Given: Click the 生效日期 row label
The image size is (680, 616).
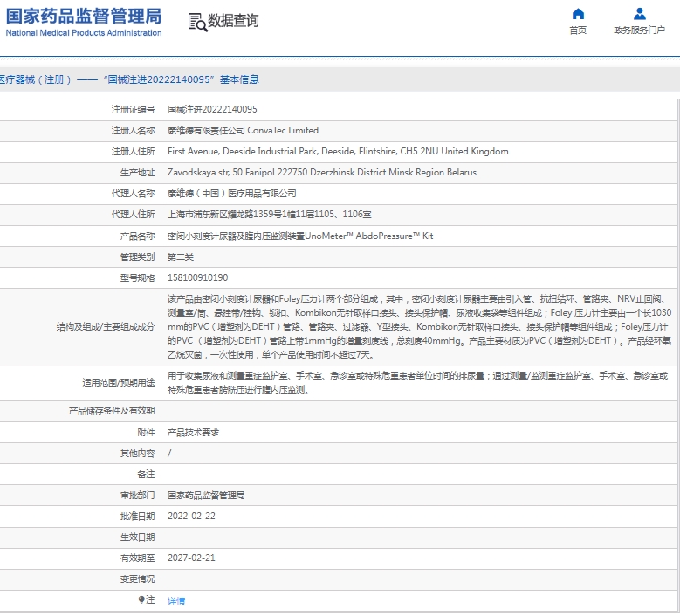Looking at the screenshot, I should (137, 537).
